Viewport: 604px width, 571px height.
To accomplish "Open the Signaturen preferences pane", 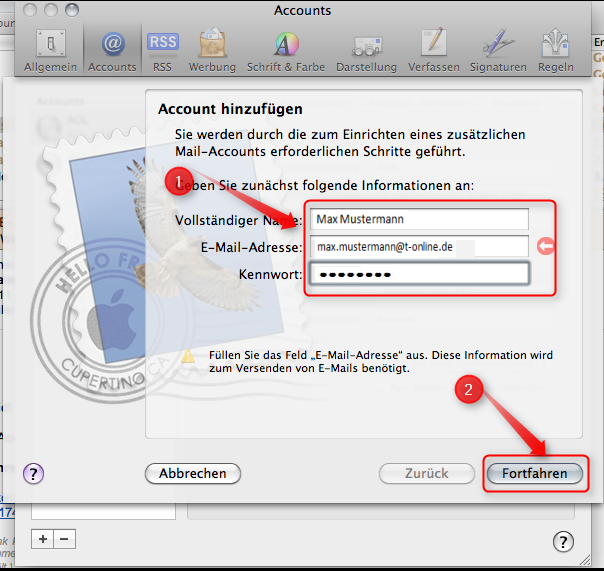I will point(498,50).
